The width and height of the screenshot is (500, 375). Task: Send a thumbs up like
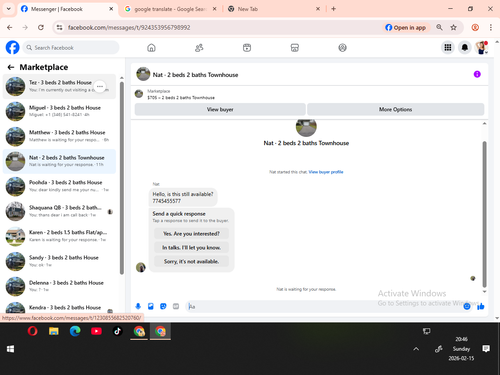[x=481, y=306]
